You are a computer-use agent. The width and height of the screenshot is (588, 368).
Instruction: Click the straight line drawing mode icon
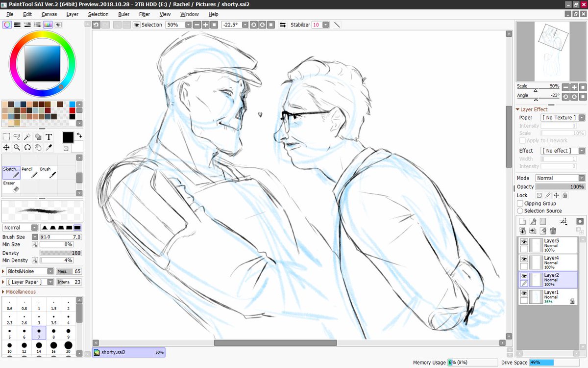pos(338,25)
